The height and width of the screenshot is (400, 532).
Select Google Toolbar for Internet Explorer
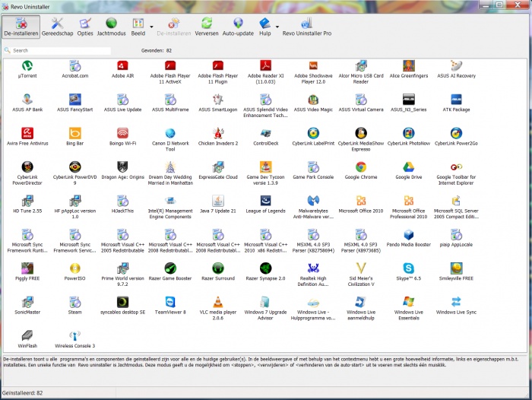click(x=456, y=167)
